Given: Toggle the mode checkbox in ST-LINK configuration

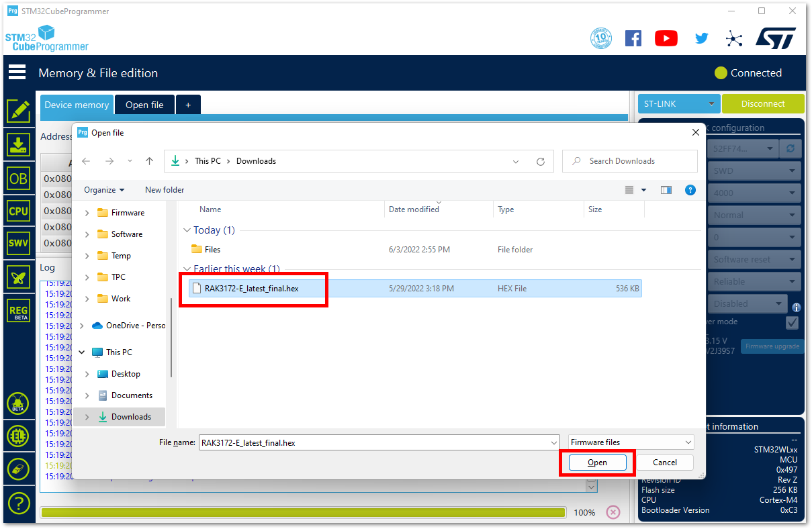Looking at the screenshot, I should (793, 323).
